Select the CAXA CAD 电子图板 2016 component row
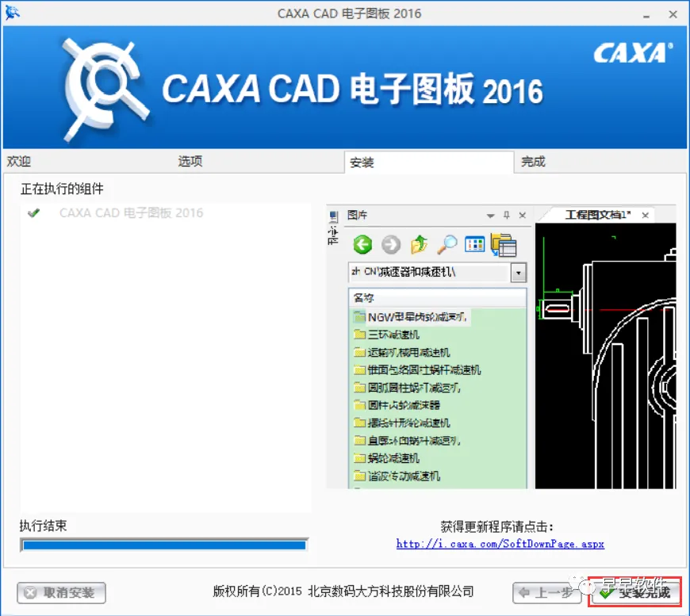The image size is (690, 616). tap(131, 213)
